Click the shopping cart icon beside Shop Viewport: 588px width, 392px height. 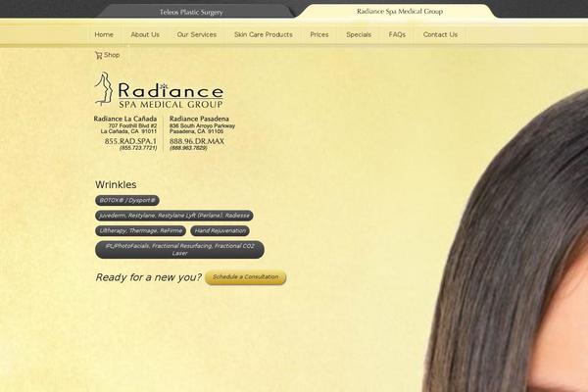click(99, 55)
